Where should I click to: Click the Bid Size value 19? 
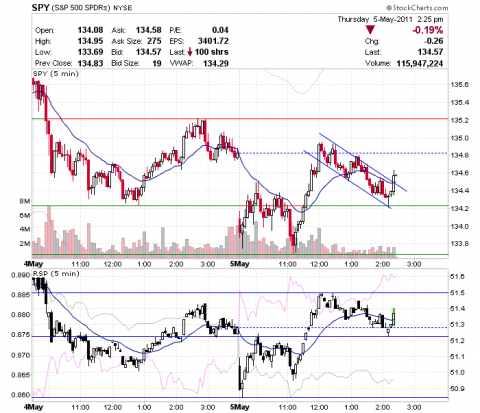point(157,63)
